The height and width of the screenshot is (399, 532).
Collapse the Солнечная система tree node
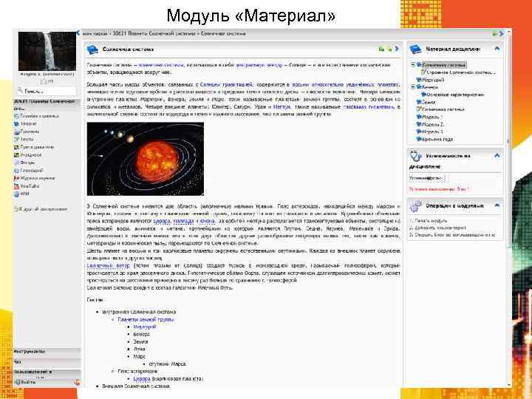tap(413, 64)
